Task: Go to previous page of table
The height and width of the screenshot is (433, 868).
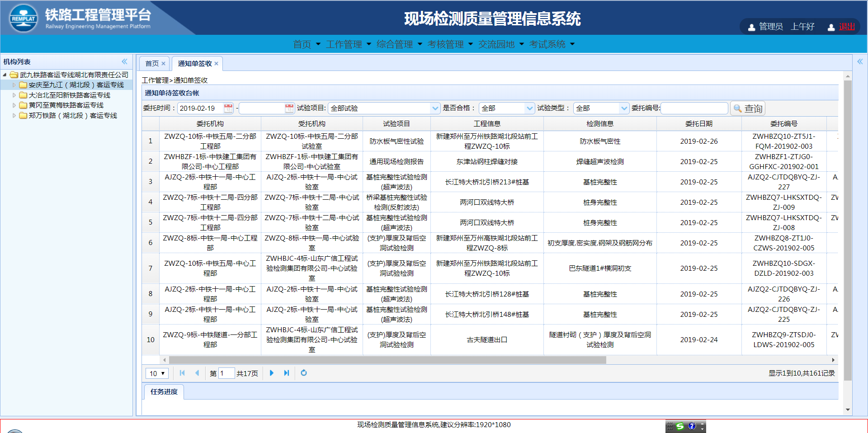Action: [197, 373]
